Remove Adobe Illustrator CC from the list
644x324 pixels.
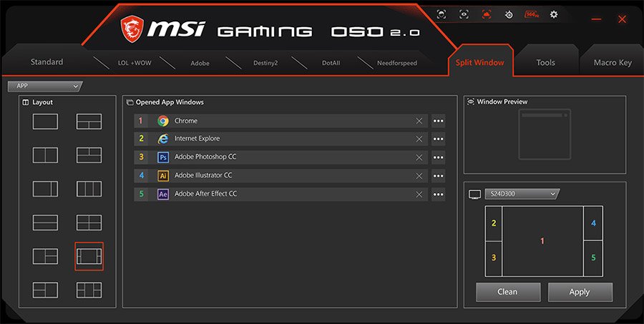click(419, 176)
